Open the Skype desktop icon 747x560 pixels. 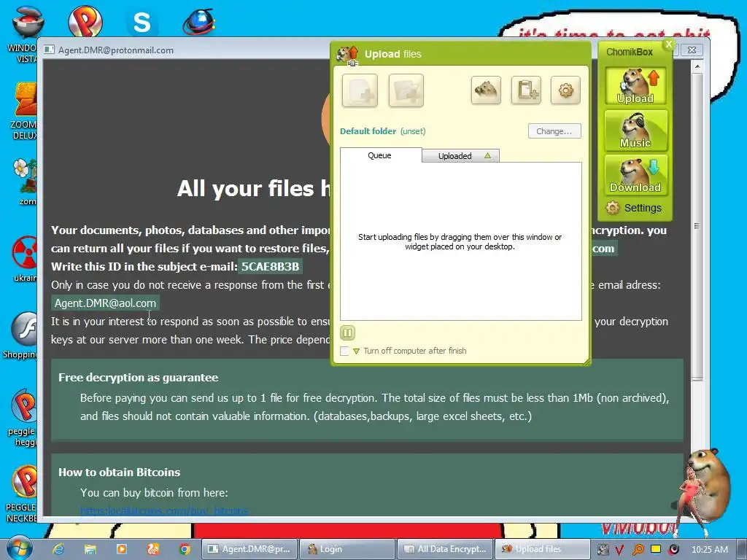(x=142, y=23)
